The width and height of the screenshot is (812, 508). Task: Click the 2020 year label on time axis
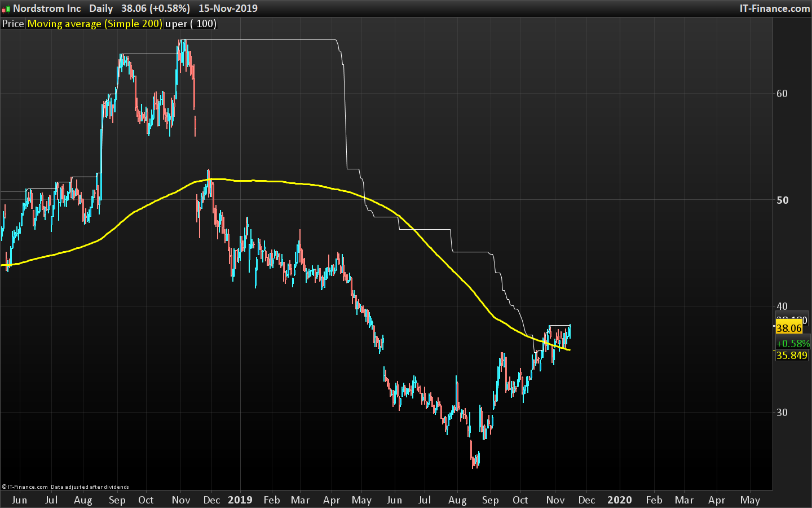click(x=620, y=500)
